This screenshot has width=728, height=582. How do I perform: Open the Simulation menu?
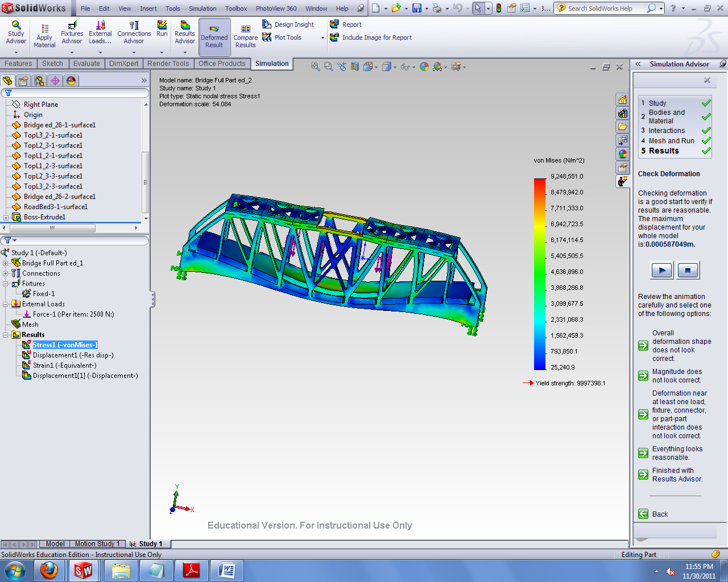click(x=202, y=9)
